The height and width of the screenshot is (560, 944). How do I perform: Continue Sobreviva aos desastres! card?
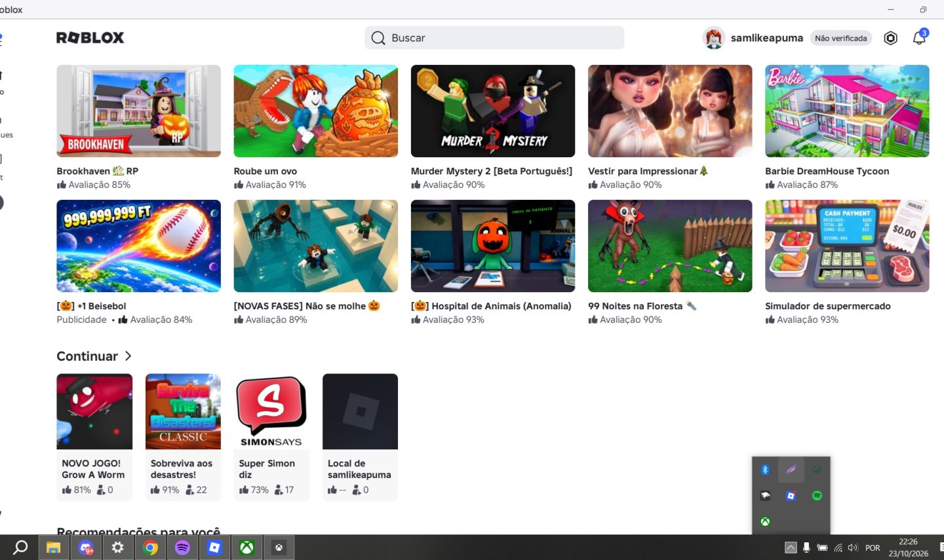pyautogui.click(x=183, y=437)
